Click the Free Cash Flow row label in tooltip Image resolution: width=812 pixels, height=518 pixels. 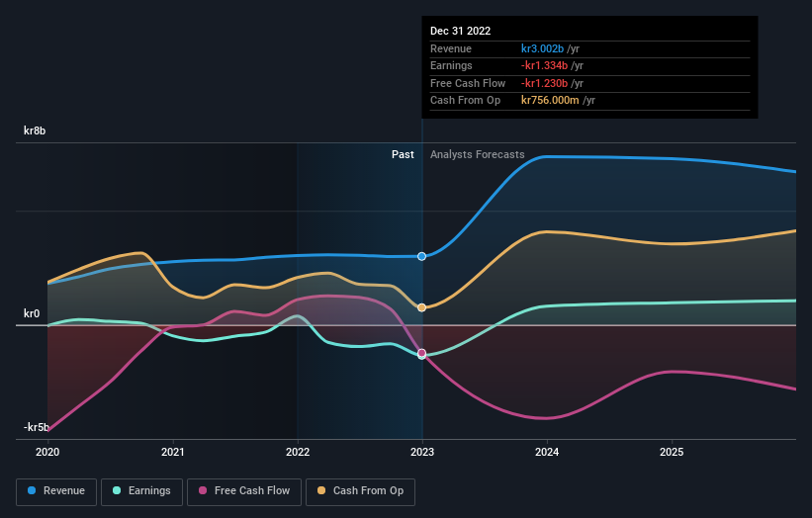pyautogui.click(x=468, y=83)
